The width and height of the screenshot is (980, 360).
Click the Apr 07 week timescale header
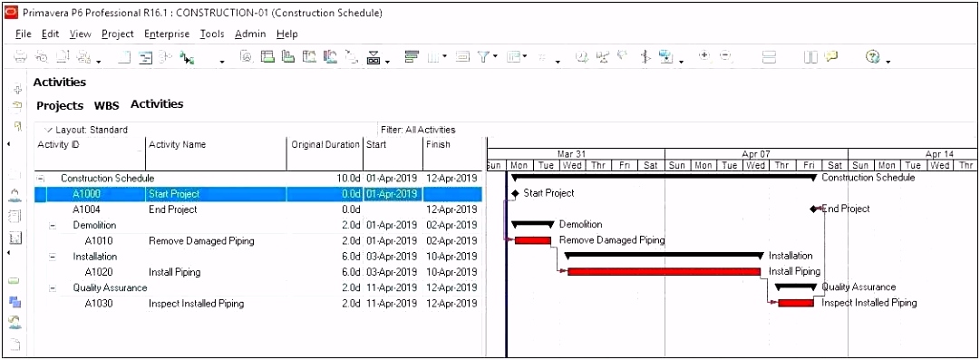pos(756,154)
